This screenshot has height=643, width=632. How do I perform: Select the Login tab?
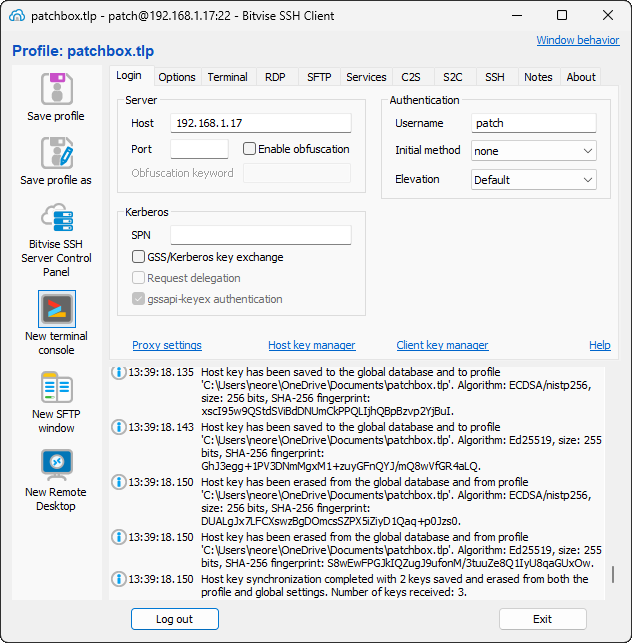pos(129,75)
